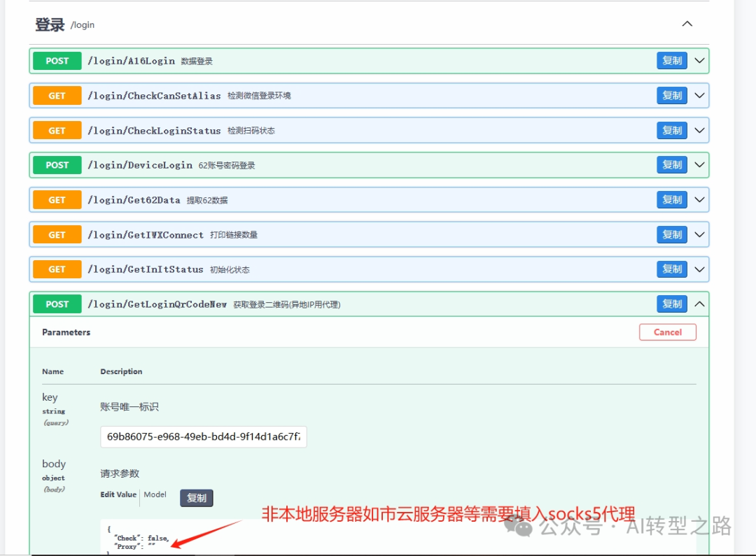Click 复制 on the Get62Data endpoint
The height and width of the screenshot is (556, 756).
671,199
